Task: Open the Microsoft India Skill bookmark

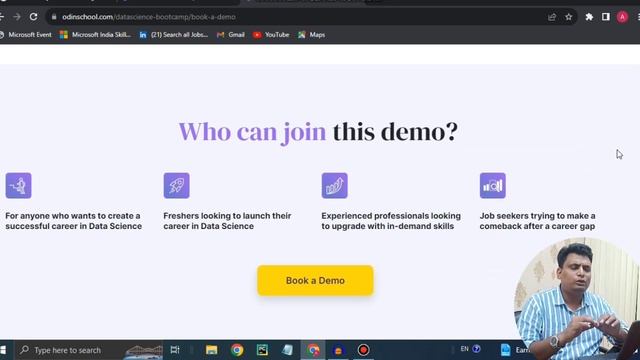Action: coord(95,35)
